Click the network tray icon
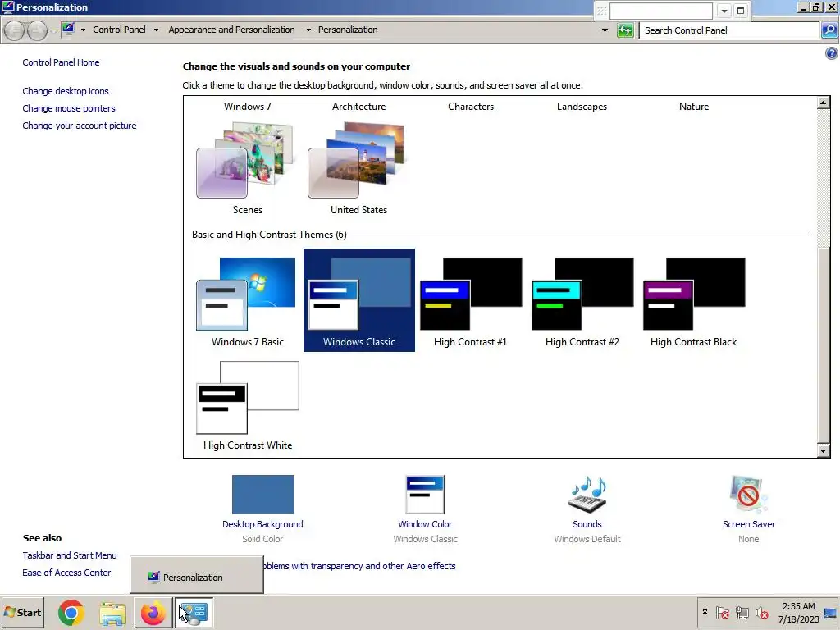840x630 pixels. tap(742, 612)
